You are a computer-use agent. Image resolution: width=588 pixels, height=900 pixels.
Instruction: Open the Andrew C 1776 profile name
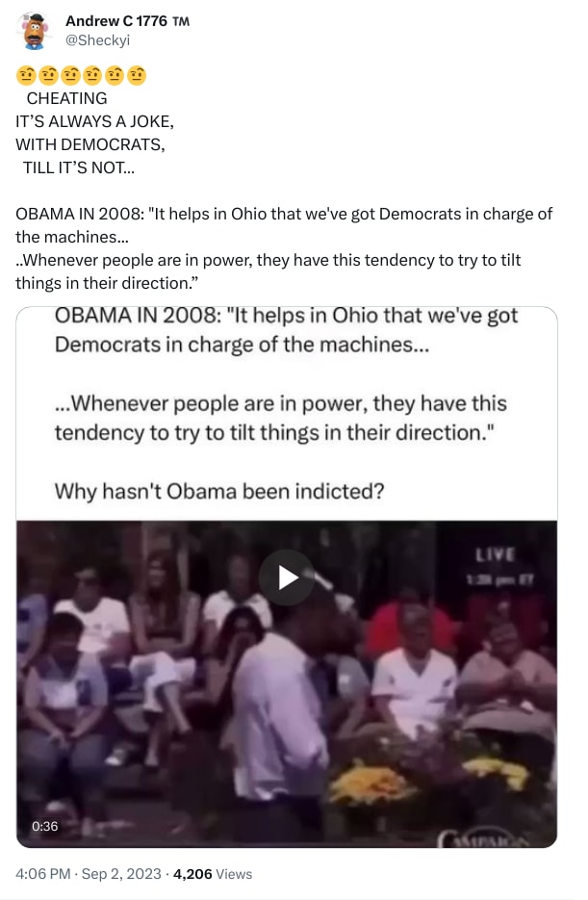click(116, 20)
